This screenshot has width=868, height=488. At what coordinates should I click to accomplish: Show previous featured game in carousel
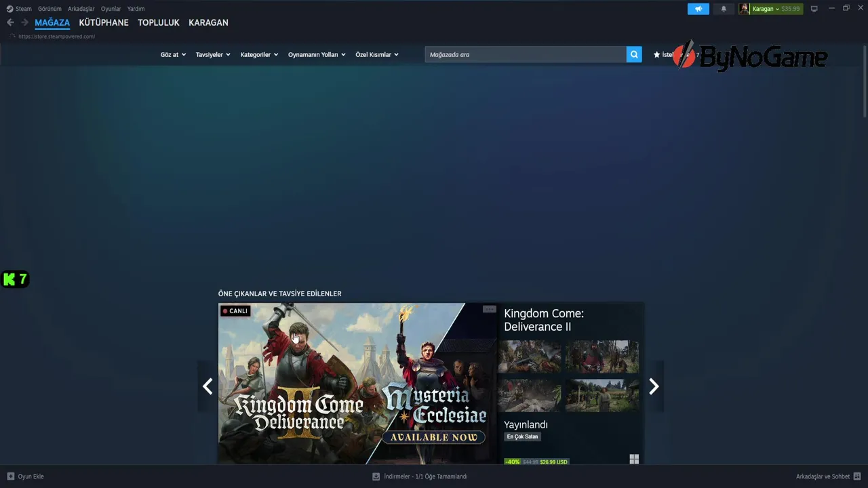click(x=208, y=386)
